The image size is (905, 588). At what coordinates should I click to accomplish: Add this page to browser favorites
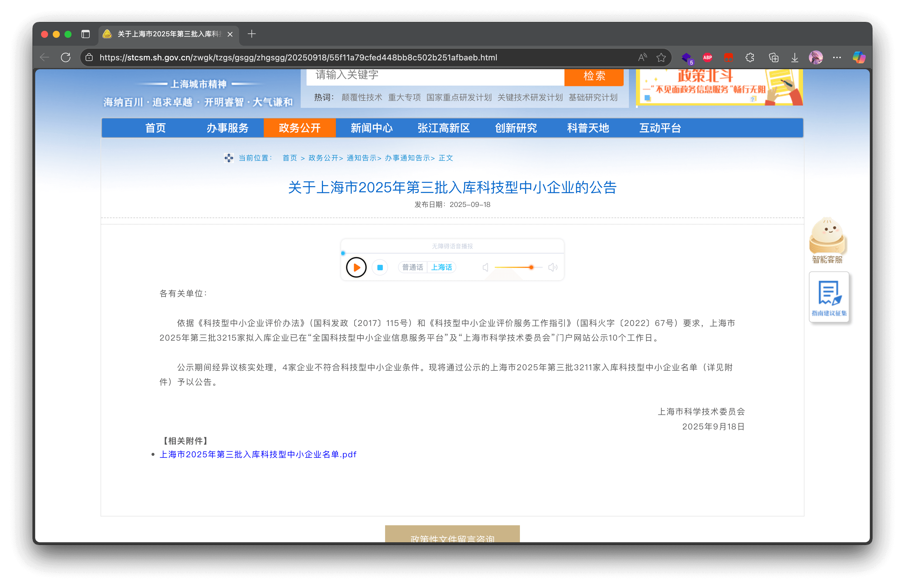coord(661,57)
